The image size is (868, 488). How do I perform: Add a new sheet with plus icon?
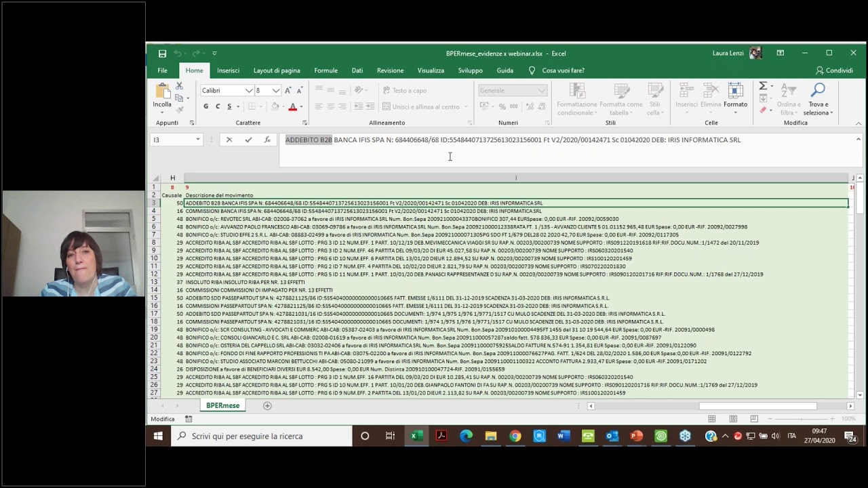(267, 405)
